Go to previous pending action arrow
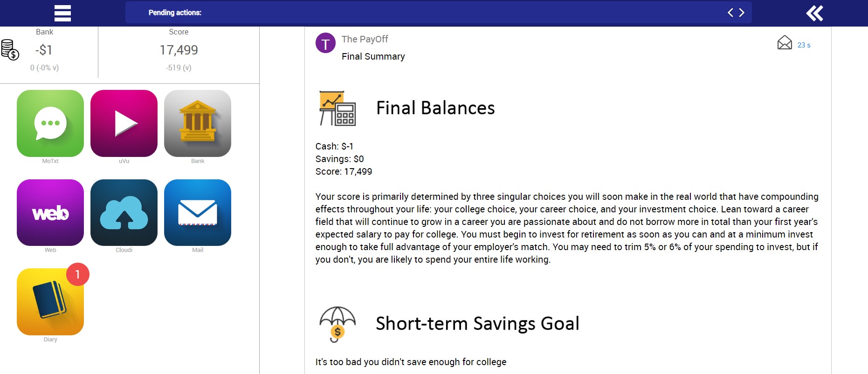 [x=730, y=13]
